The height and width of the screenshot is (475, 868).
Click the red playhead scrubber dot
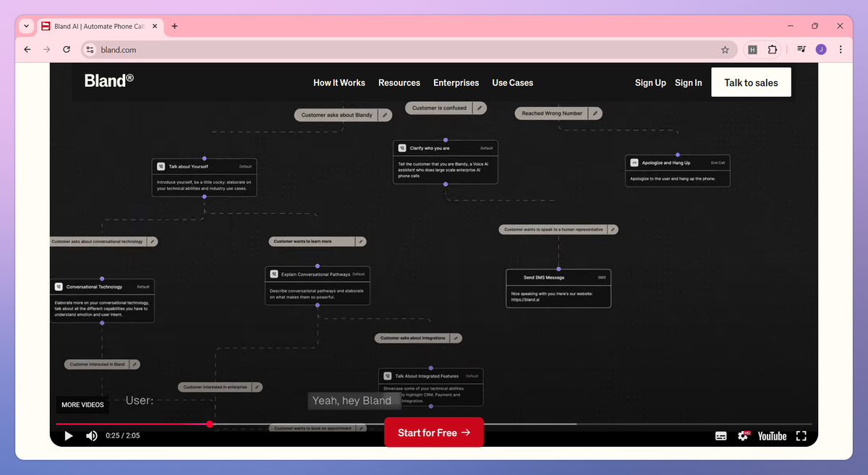pyautogui.click(x=210, y=424)
